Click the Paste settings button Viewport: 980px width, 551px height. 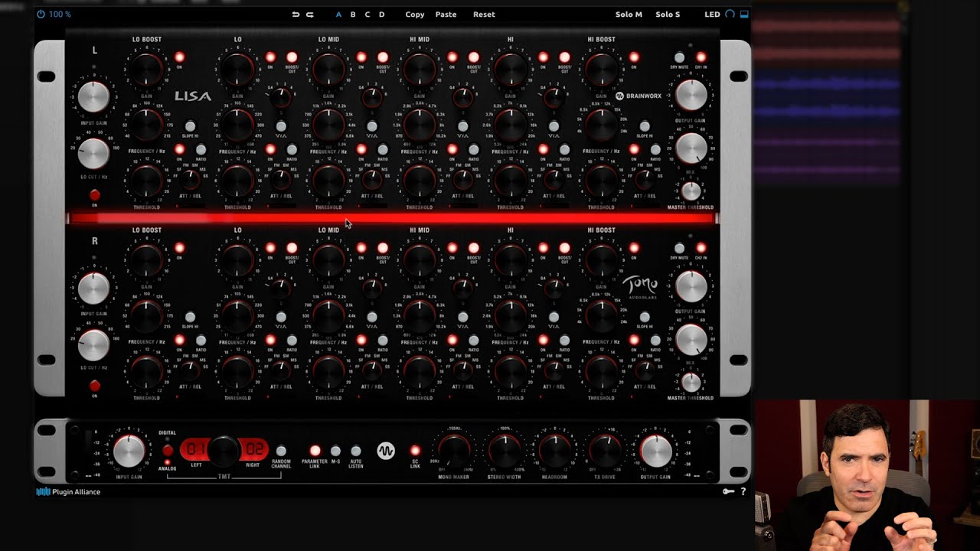446,15
